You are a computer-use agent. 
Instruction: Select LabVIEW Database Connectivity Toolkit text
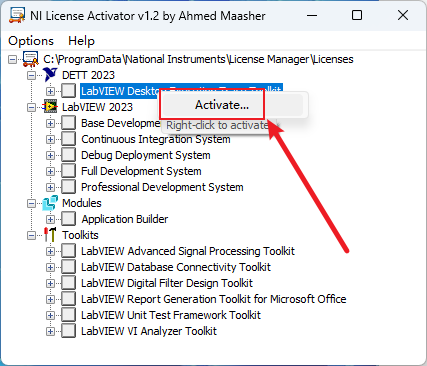(x=176, y=267)
